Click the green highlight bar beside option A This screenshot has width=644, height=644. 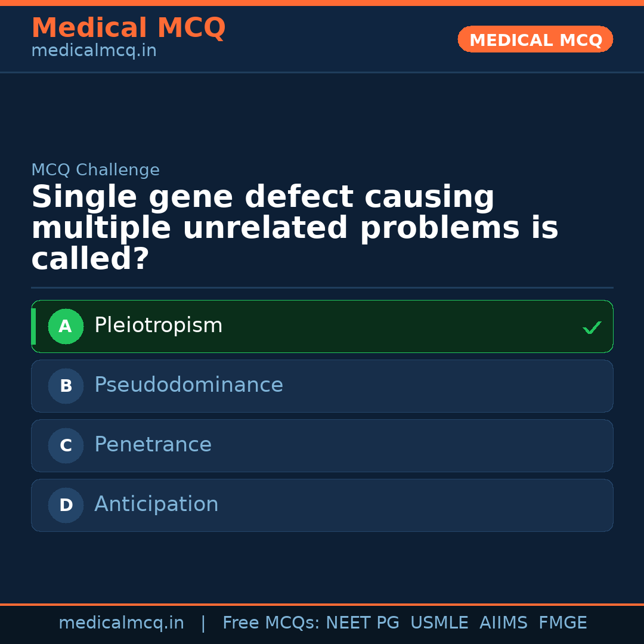[33, 326]
